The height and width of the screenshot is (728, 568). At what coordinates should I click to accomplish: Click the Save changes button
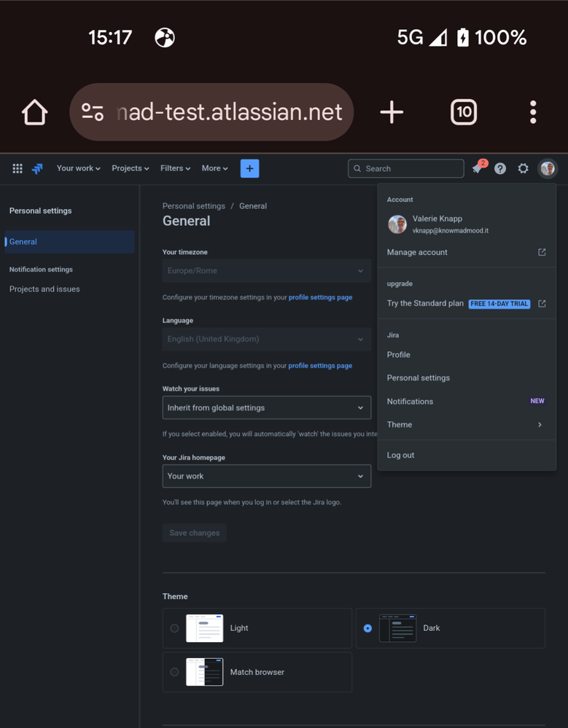pyautogui.click(x=195, y=533)
